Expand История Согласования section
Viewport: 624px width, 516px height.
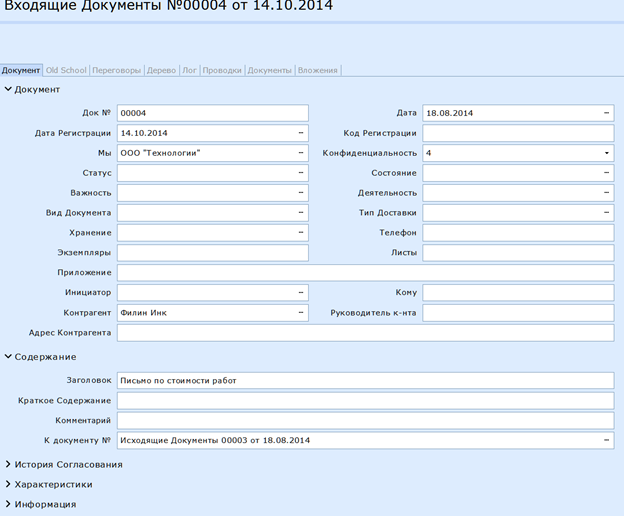coord(8,464)
